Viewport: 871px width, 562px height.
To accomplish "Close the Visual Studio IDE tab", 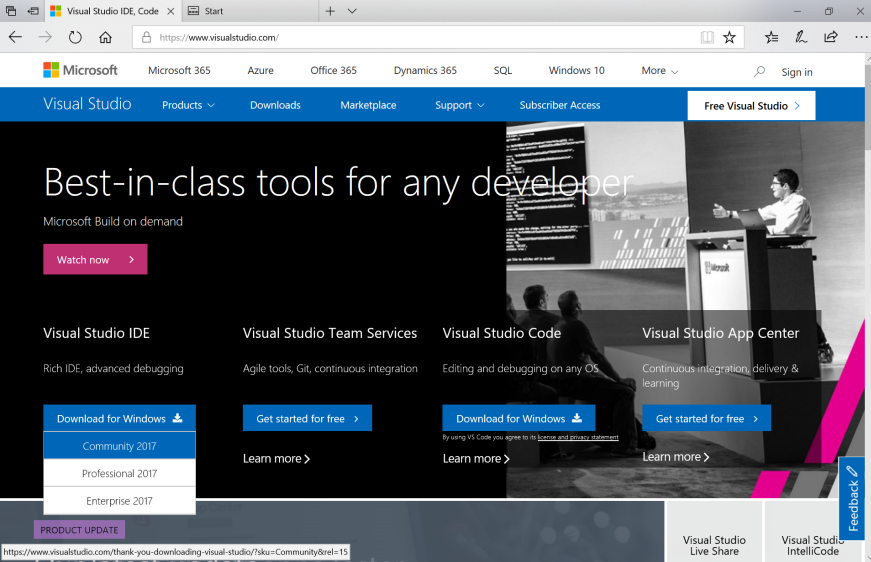I will (x=171, y=11).
